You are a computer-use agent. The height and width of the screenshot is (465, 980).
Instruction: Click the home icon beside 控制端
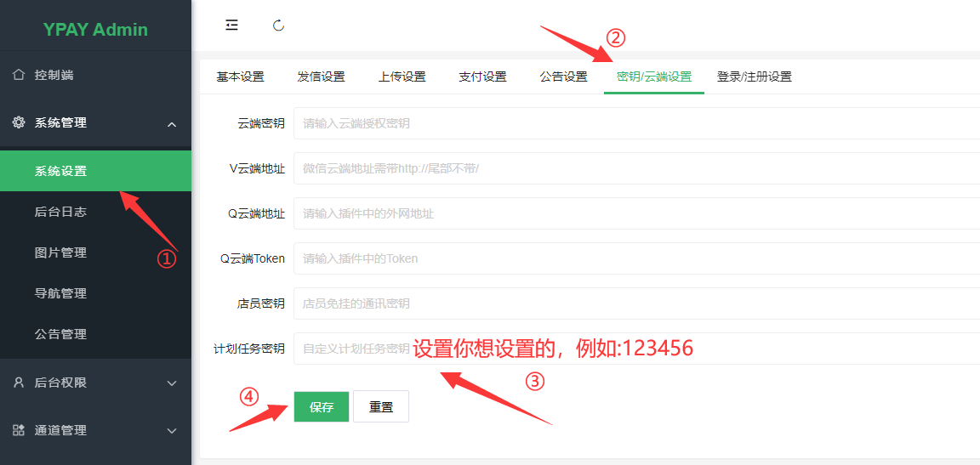[19, 75]
